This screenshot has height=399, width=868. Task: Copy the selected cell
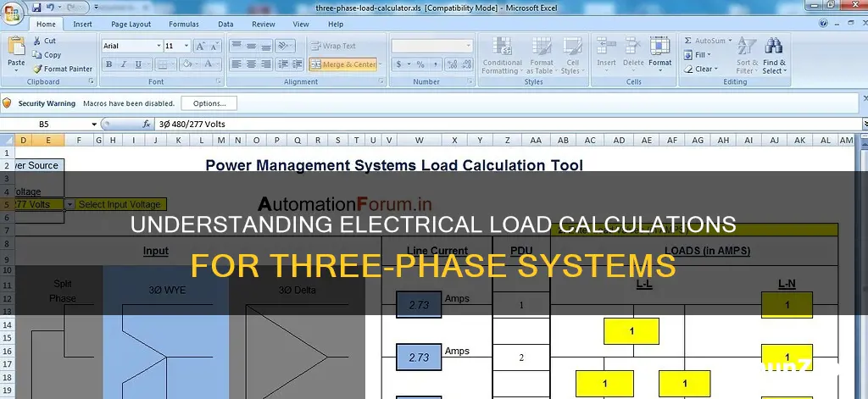click(47, 55)
